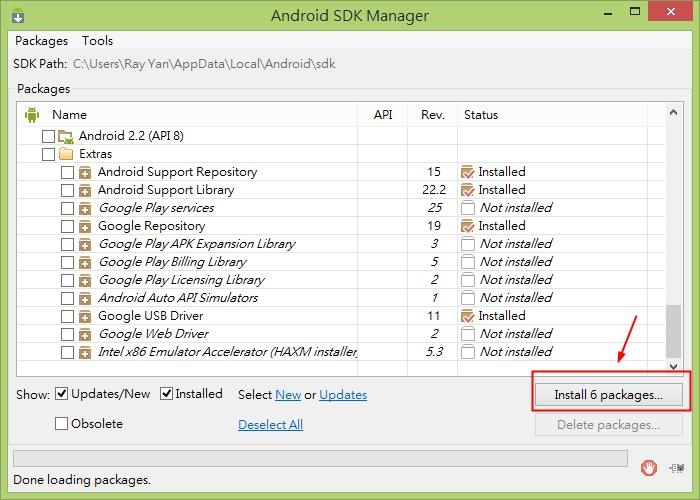
Task: Click the Android robot icon in Name header
Action: tap(32, 115)
